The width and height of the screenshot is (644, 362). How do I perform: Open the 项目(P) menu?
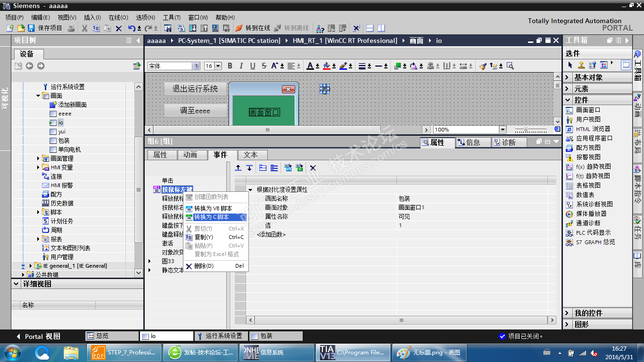click(15, 17)
